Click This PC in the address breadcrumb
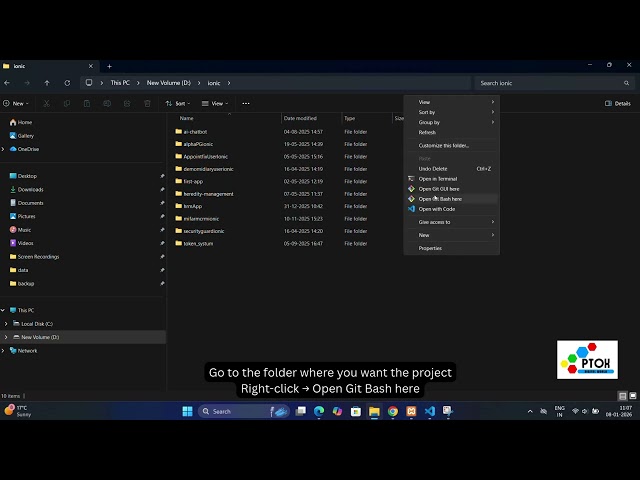 [120, 83]
